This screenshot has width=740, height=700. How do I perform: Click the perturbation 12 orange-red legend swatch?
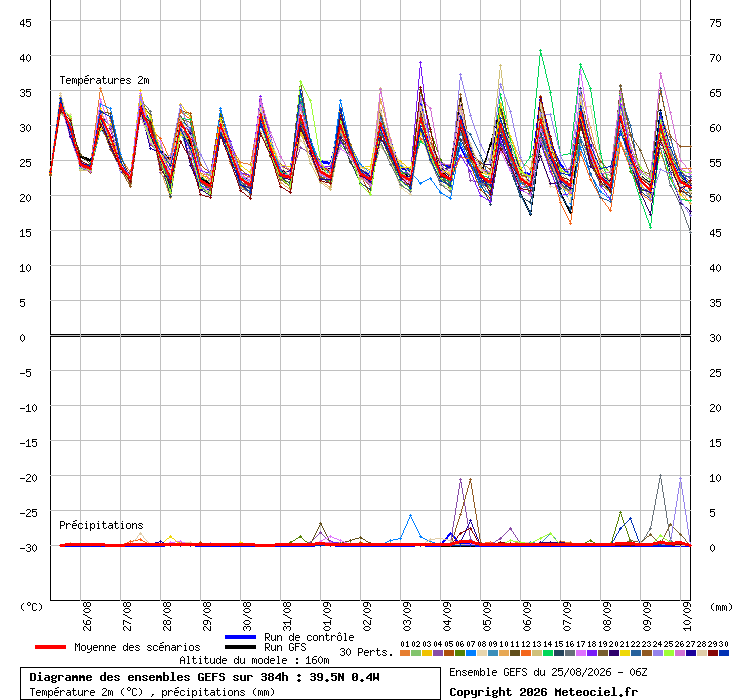tap(525, 653)
